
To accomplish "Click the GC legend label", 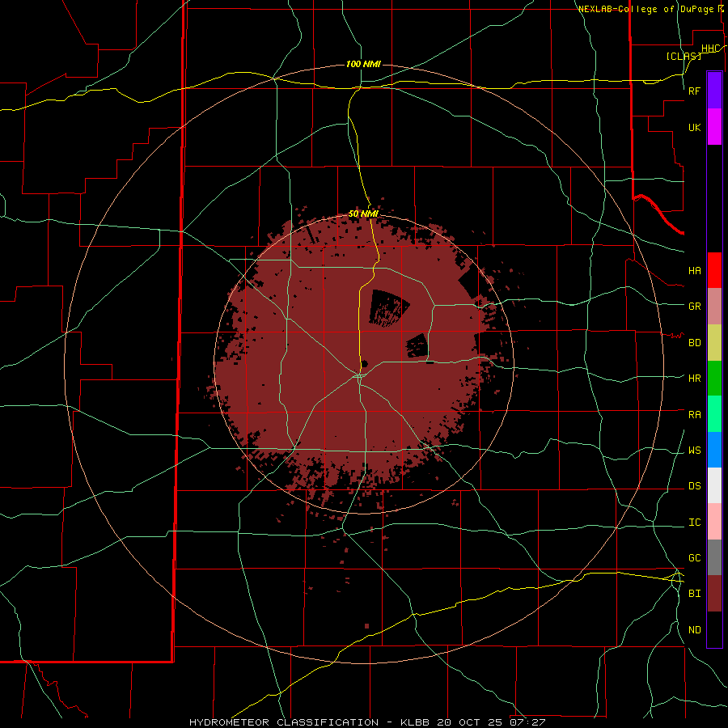I will 695,558.
